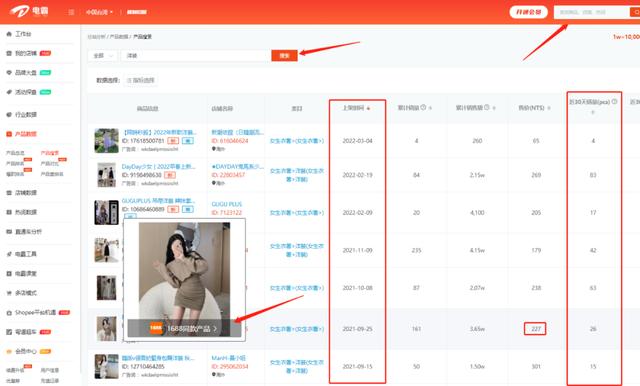Click the Shopee平台机遇 sidebar icon
Viewport: 640px width, 386px height.
pos(9,313)
